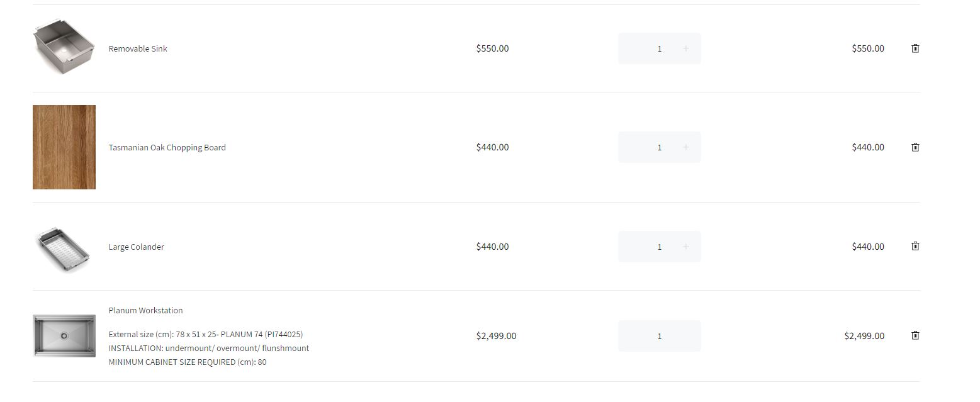This screenshot has height=402, width=980.
Task: Remove the Planum Workstation via trash icon
Action: click(915, 335)
